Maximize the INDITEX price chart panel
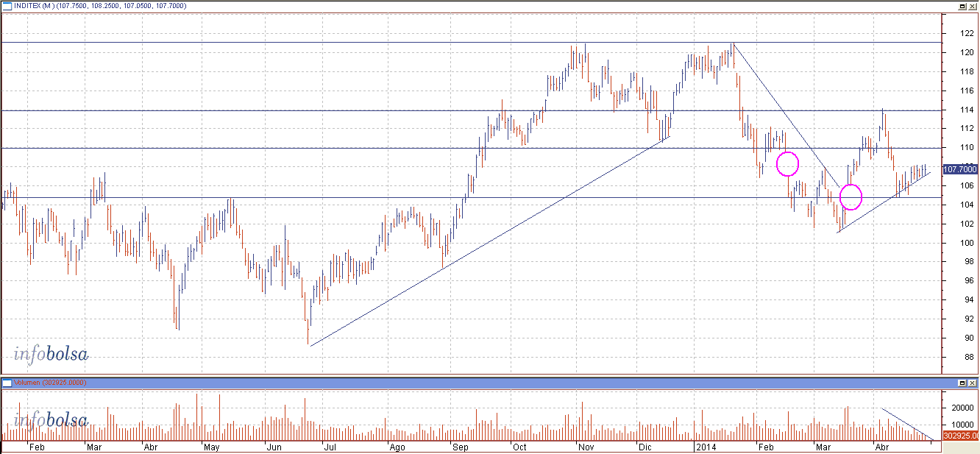Screen dimensions: 980x454 tap(962, 6)
